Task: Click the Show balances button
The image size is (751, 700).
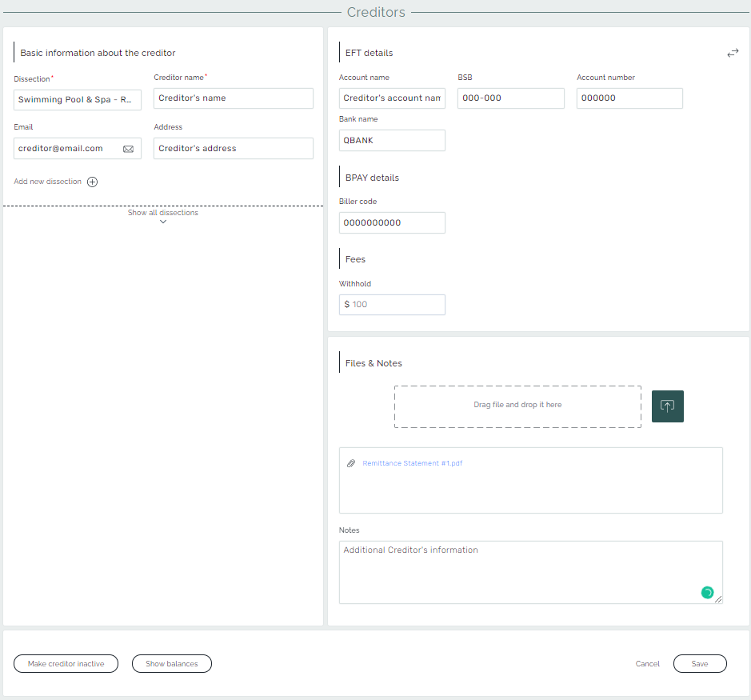Action: tap(171, 664)
